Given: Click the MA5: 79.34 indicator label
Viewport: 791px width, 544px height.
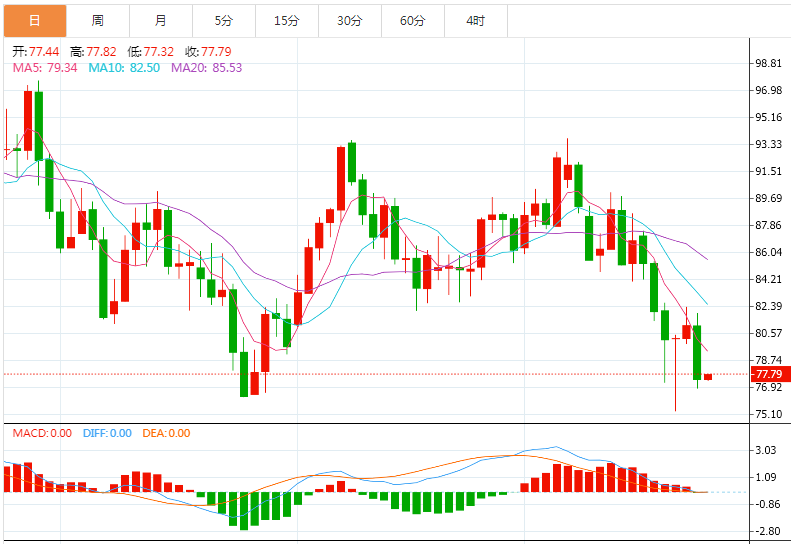Looking at the screenshot, I should tap(45, 68).
